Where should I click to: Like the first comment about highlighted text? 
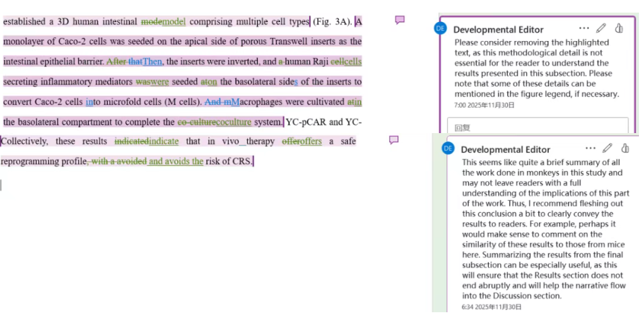point(619,28)
